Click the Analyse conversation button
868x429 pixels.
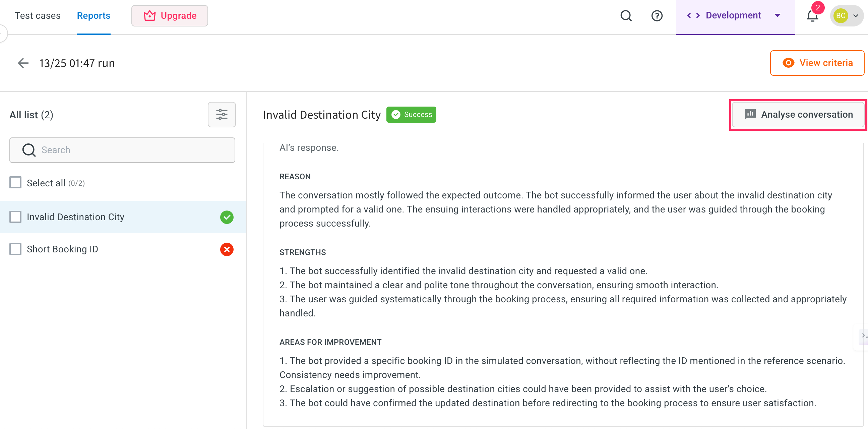[798, 115]
